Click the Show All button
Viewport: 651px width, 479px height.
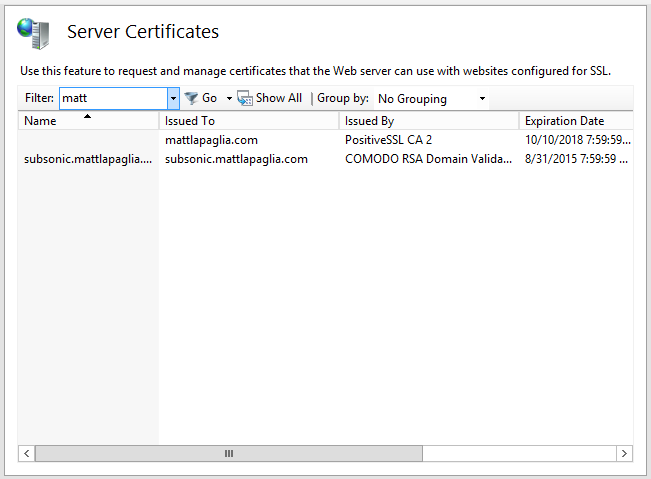pyautogui.click(x=270, y=98)
